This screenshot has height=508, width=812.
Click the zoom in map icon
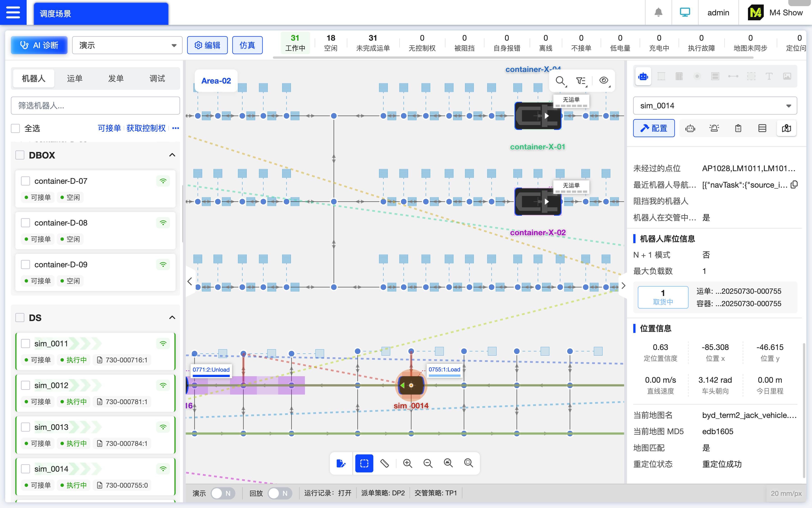408,463
